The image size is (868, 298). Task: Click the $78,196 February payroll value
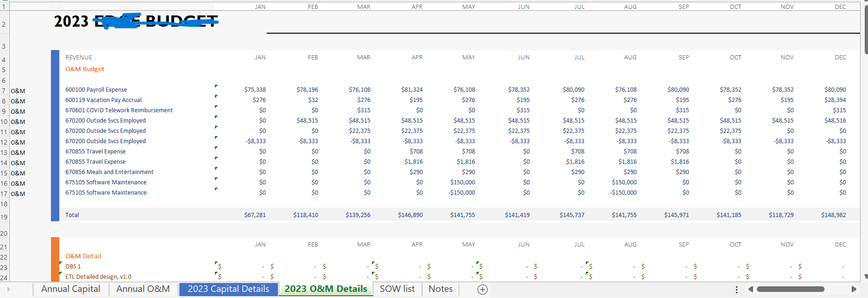[307, 90]
